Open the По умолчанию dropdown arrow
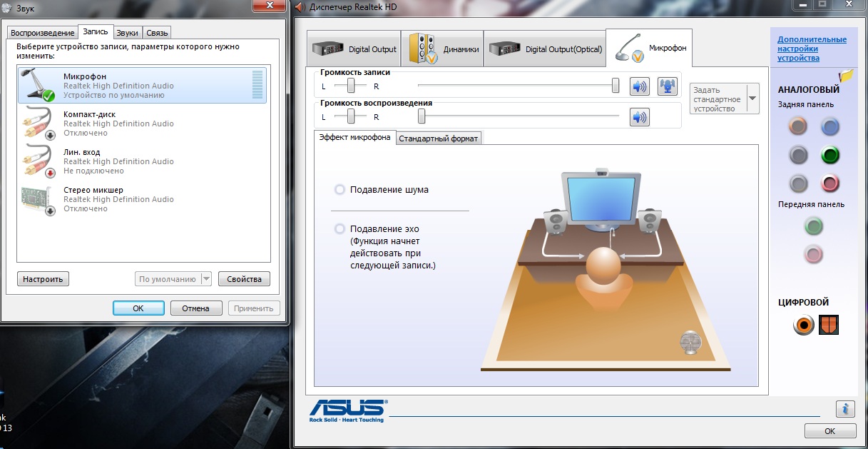Screen dimensions: 868x449 206,279
